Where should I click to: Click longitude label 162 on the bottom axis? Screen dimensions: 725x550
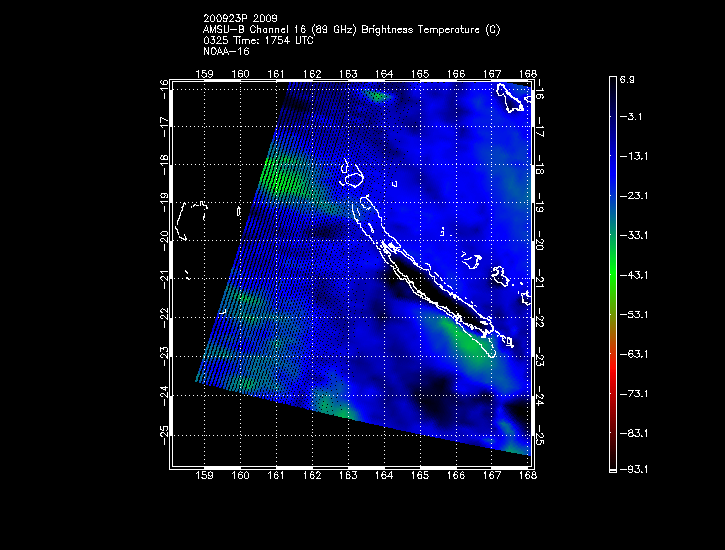pos(312,475)
